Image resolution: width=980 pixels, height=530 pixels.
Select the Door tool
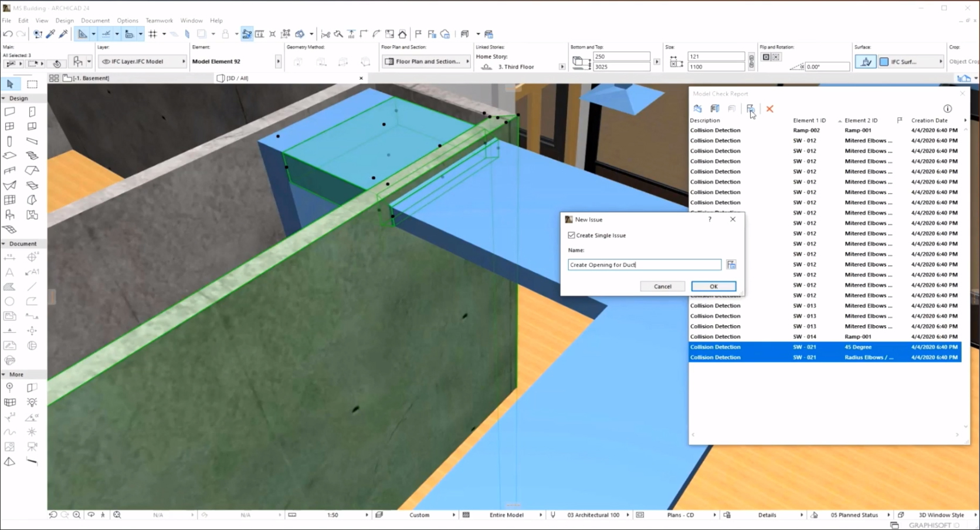[32, 112]
